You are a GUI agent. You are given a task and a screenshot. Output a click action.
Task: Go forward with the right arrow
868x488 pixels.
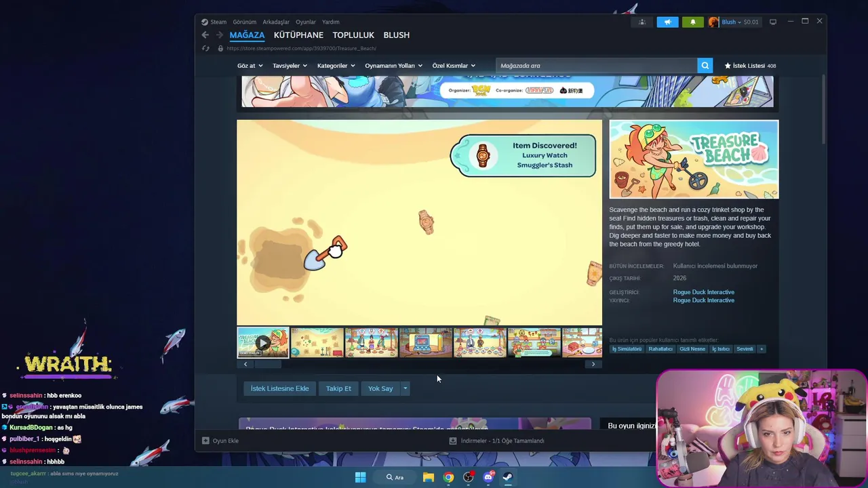pos(219,35)
